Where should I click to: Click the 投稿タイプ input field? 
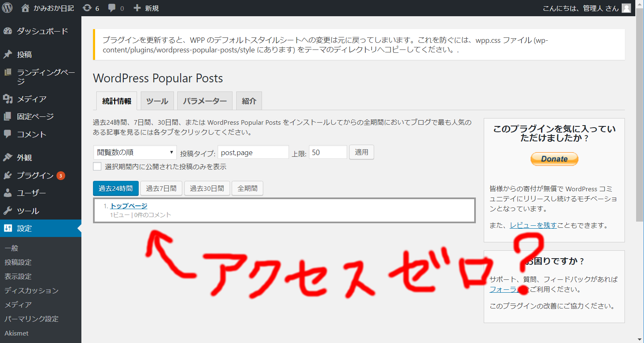tap(253, 152)
